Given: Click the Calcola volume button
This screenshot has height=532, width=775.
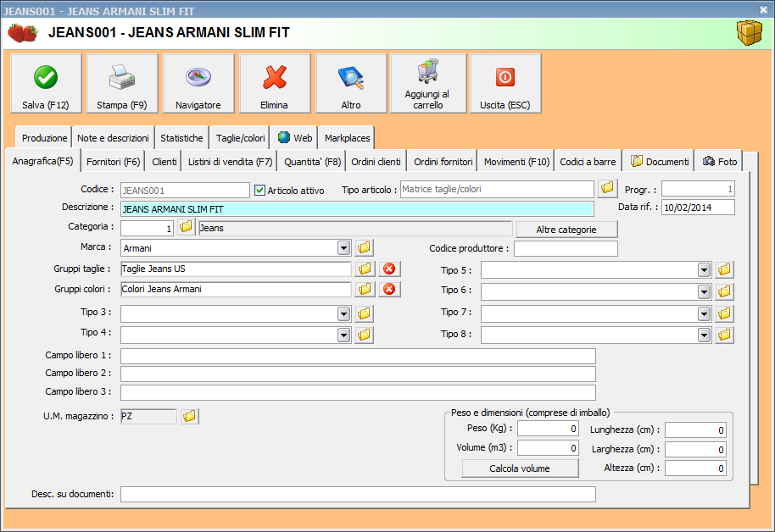Looking at the screenshot, I should tap(520, 468).
